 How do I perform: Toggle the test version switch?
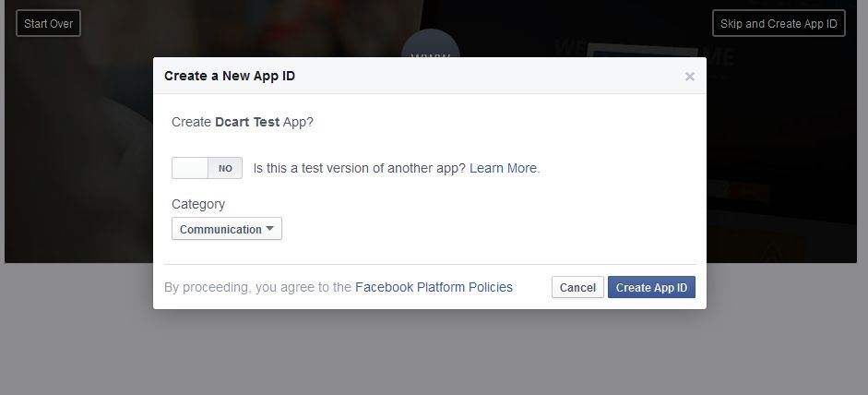tap(207, 168)
